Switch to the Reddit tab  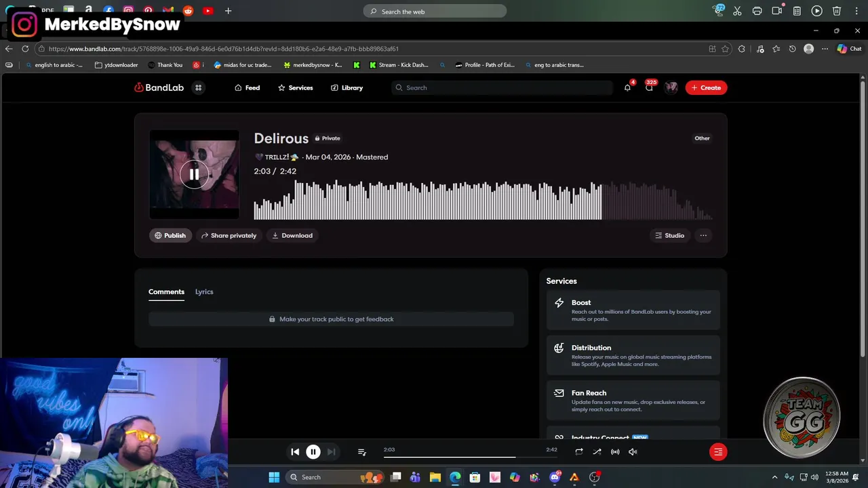[x=188, y=11]
